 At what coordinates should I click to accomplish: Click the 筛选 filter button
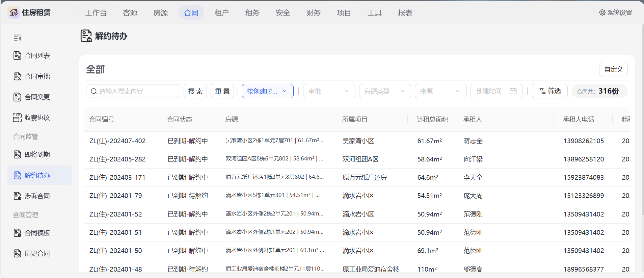click(550, 91)
